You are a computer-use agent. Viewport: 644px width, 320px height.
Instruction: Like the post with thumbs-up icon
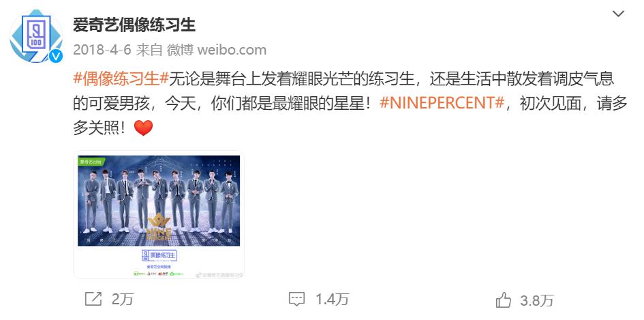pyautogui.click(x=503, y=300)
